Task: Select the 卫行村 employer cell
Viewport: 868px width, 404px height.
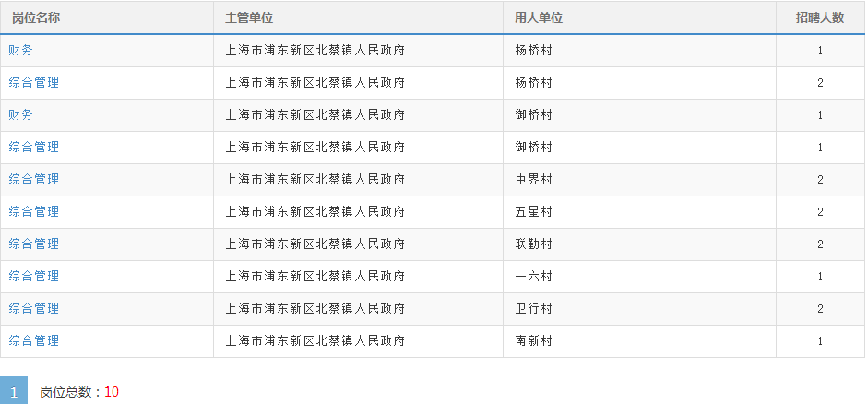Action: click(x=639, y=309)
